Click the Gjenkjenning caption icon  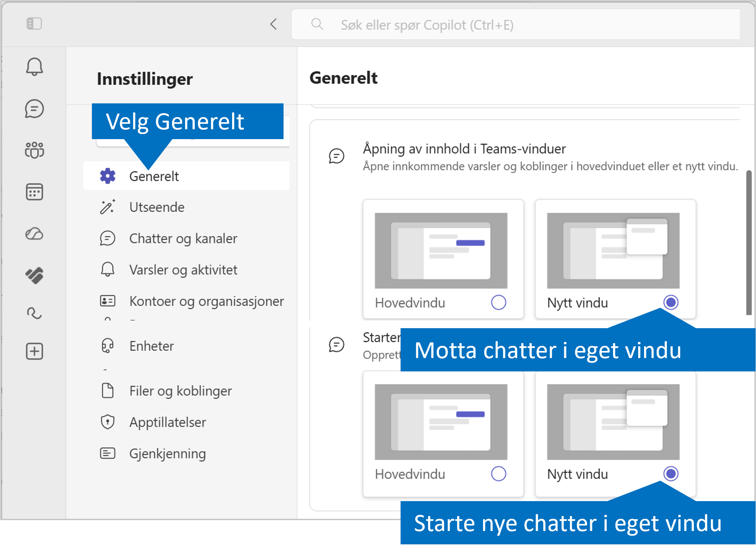[x=108, y=453]
